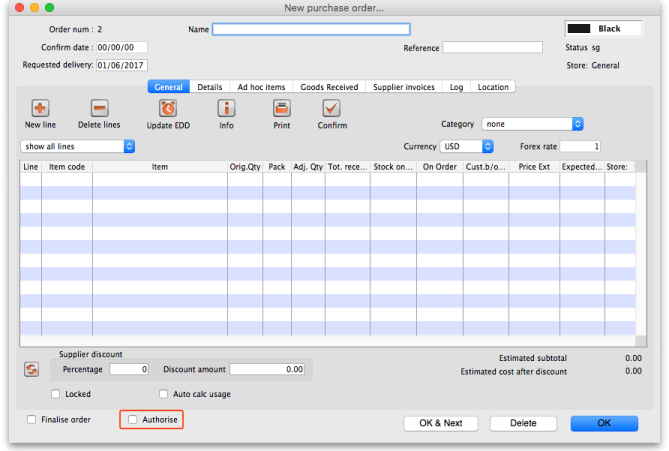Toggle the Locked checkbox

(x=56, y=394)
